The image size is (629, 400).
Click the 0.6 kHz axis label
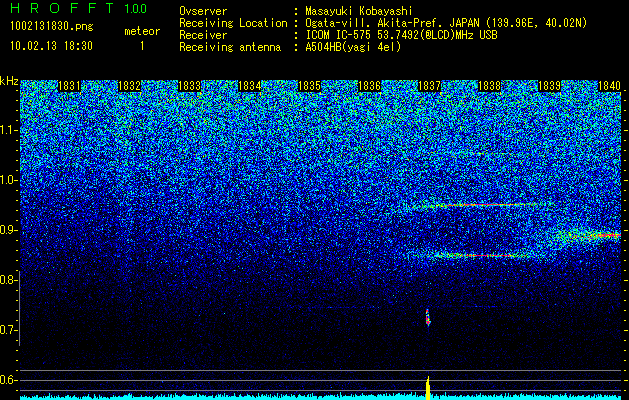pos(7,380)
